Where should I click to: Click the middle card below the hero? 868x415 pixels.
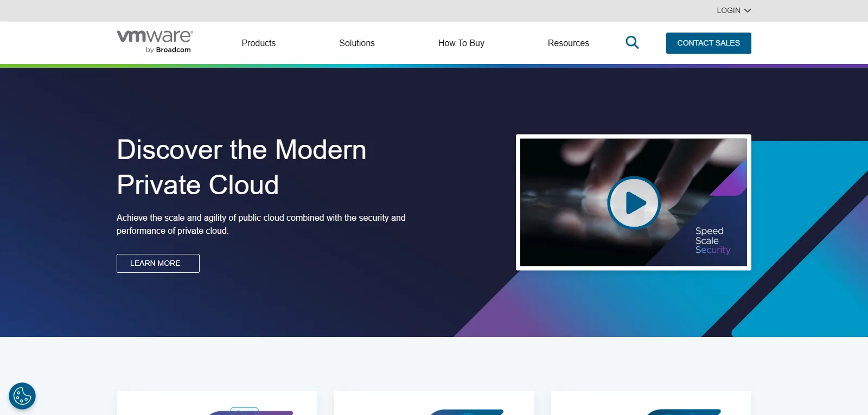coord(433,403)
